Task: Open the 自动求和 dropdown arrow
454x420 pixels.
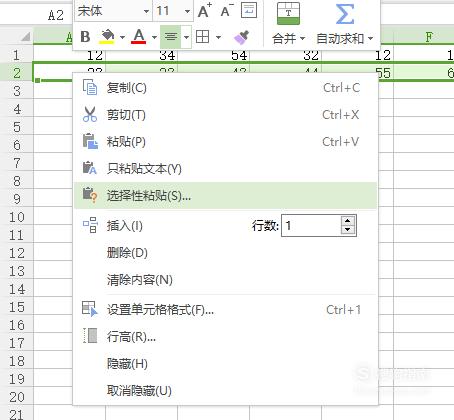Action: tap(370, 39)
